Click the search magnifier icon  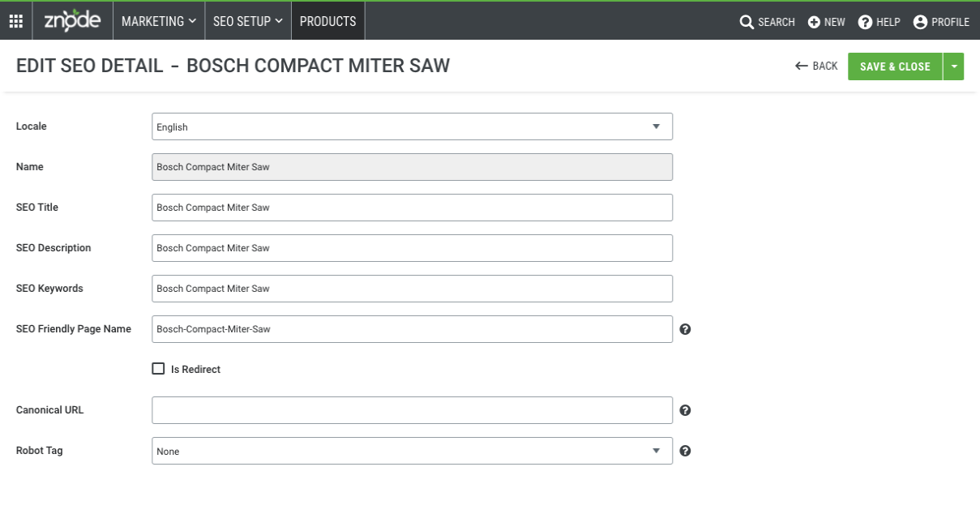(747, 22)
